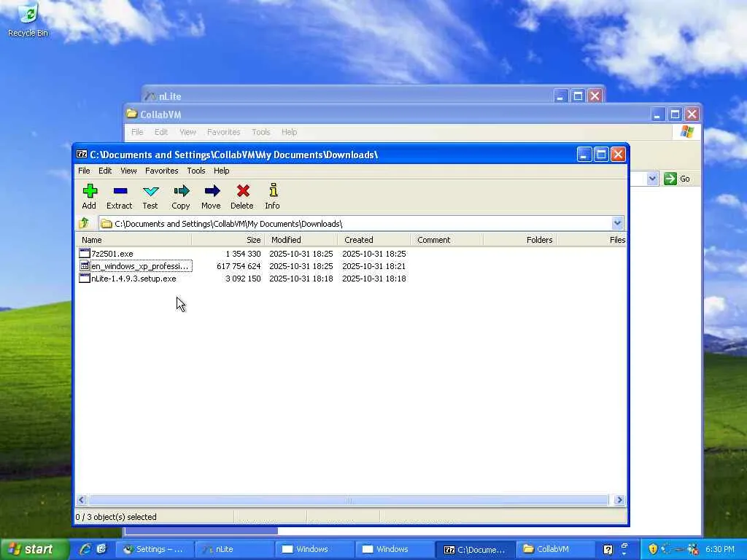The width and height of the screenshot is (747, 560).
Task: Click the red Delete toolbar icon
Action: 243,191
